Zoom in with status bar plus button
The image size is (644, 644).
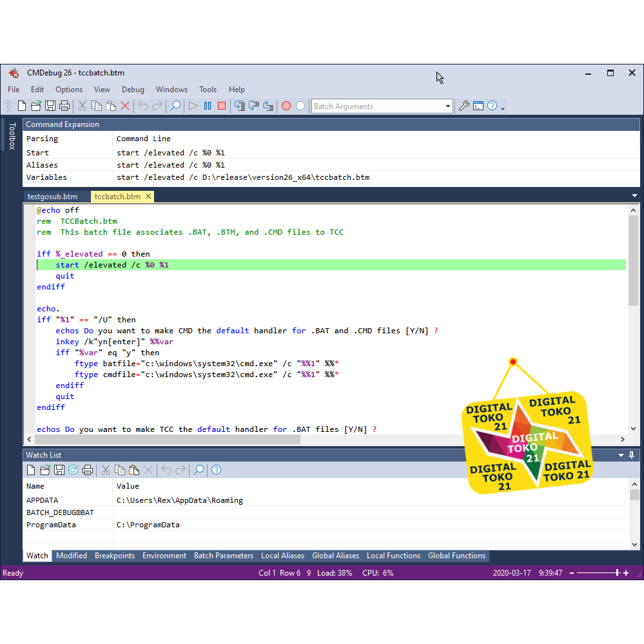point(626,573)
